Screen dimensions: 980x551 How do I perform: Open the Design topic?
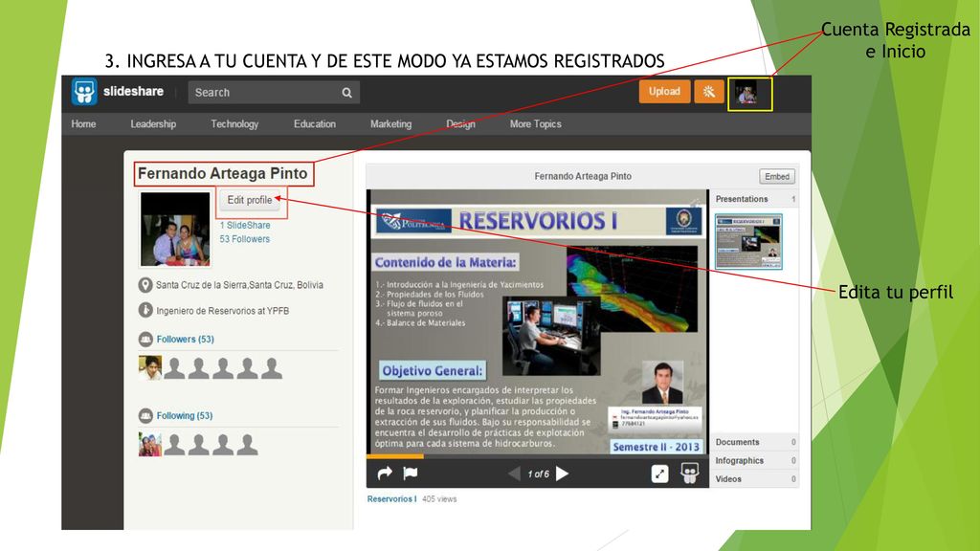[460, 123]
